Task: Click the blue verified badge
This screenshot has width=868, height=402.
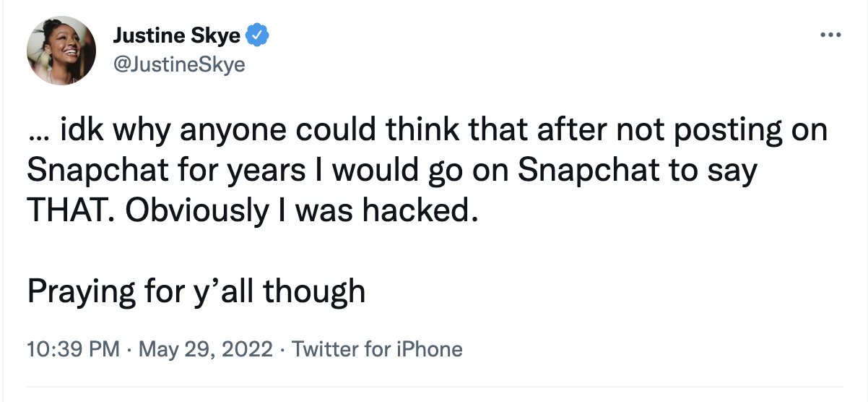Action: [258, 35]
